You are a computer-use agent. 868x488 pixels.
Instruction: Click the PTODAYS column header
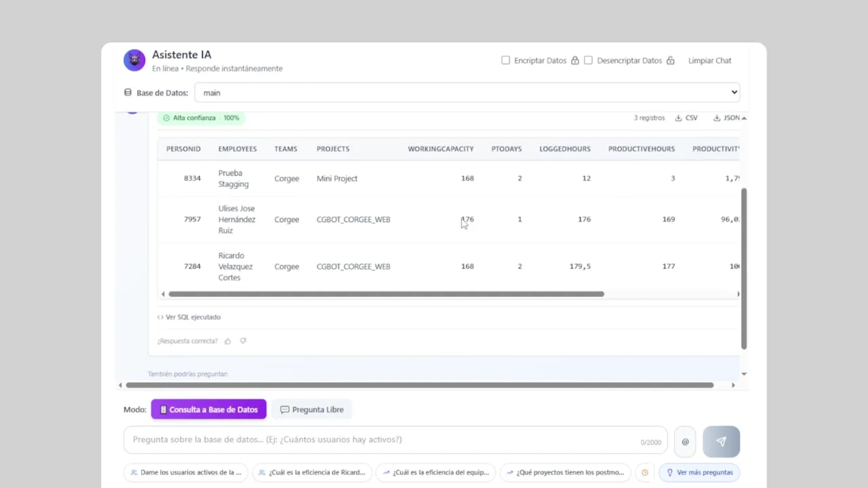[507, 149]
